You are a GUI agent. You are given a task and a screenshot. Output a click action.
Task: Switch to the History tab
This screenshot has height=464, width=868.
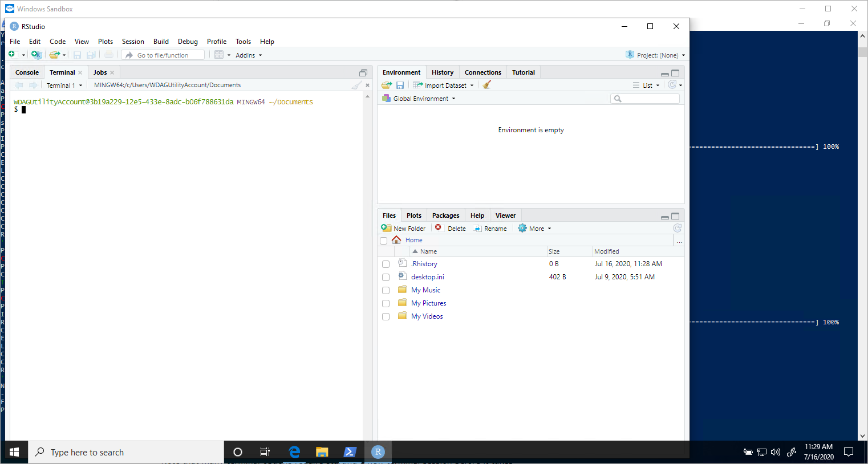443,72
